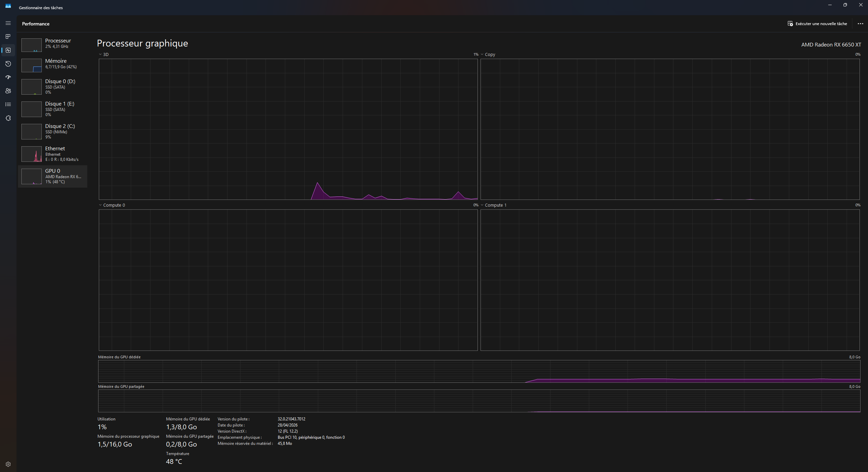The width and height of the screenshot is (868, 472).
Task: Click the Copy usage graph
Action: [670, 129]
